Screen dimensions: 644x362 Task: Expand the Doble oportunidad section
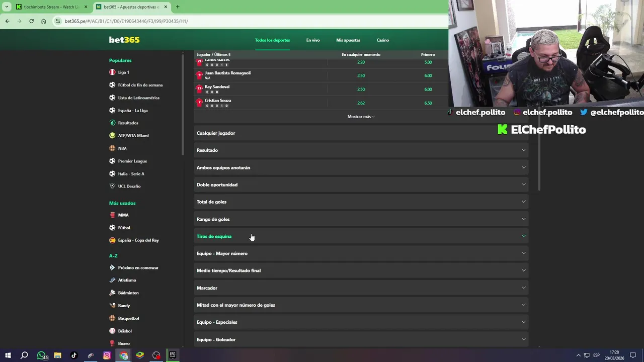(x=361, y=185)
